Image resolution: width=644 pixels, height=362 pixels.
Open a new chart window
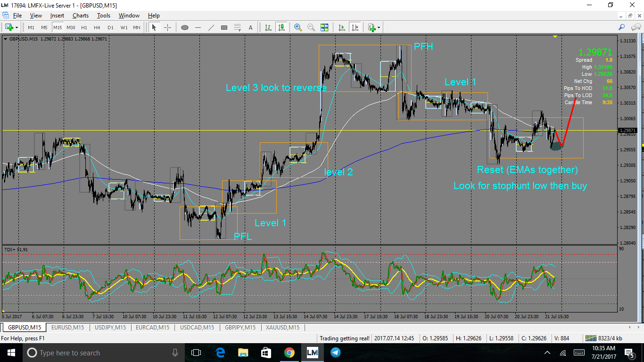tap(9, 27)
